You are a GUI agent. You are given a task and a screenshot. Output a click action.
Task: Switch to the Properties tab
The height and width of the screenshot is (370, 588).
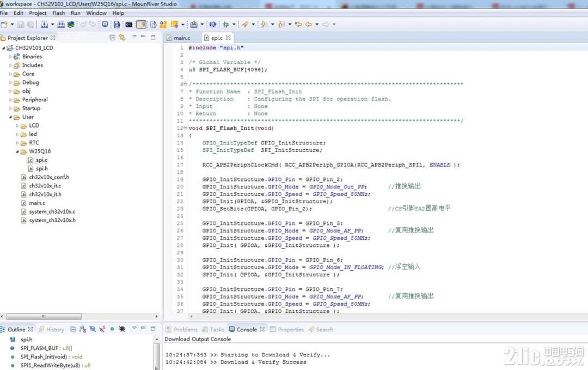tap(287, 330)
